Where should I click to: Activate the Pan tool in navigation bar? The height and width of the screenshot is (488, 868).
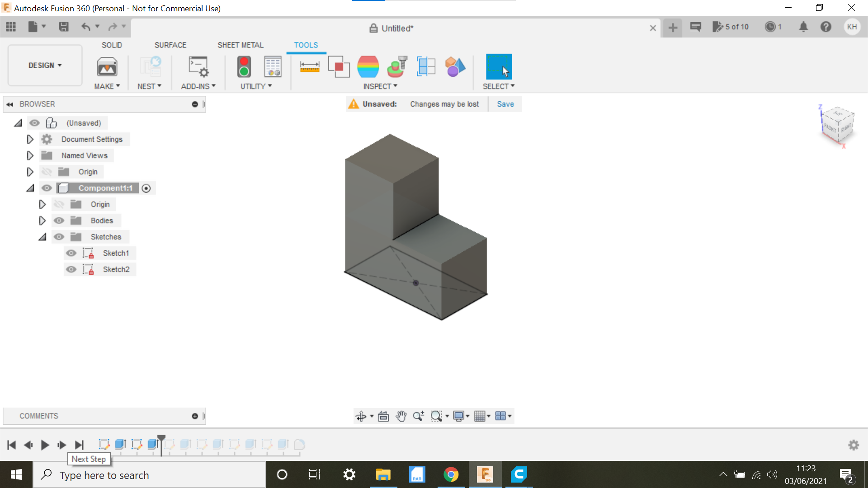click(401, 416)
